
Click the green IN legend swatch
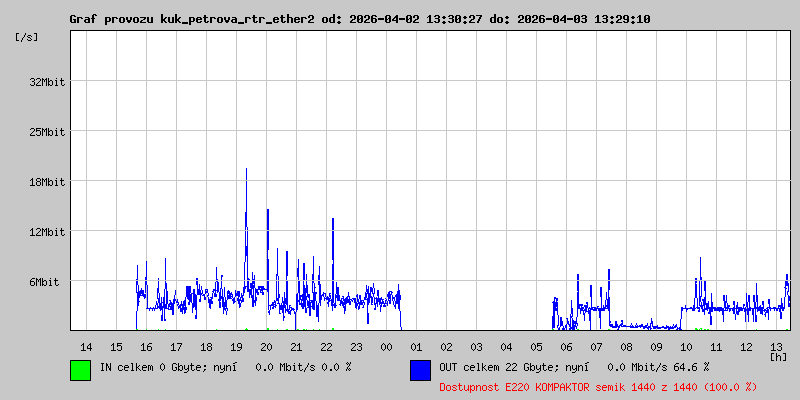click(80, 369)
